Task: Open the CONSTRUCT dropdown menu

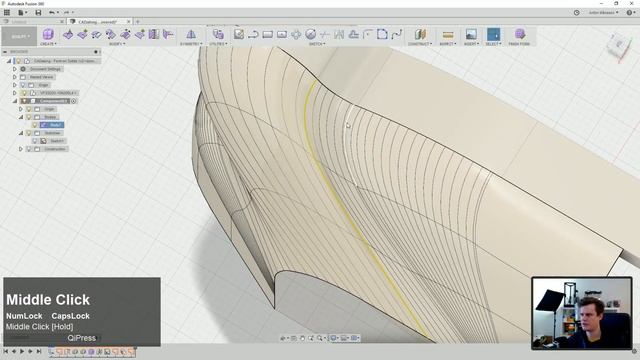Action: click(420, 44)
